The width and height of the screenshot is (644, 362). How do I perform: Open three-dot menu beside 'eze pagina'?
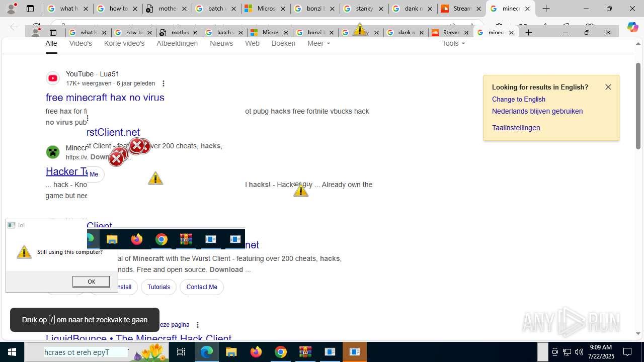pos(197,325)
